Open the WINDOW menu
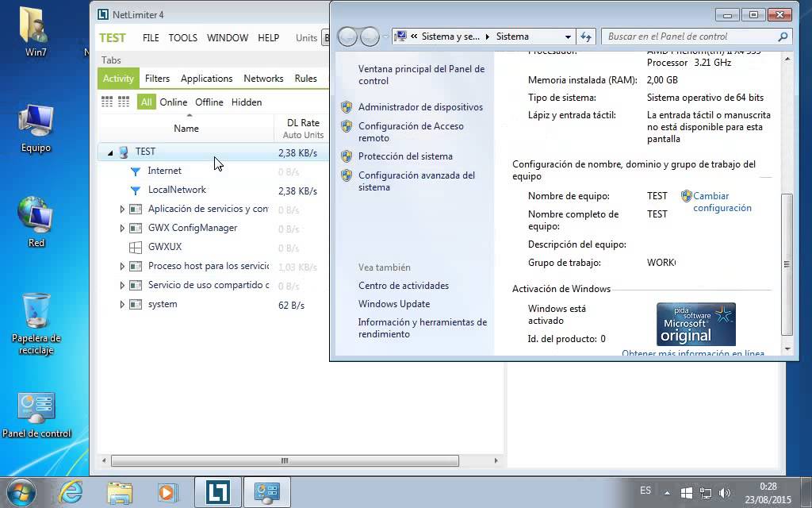The width and height of the screenshot is (812, 508). click(228, 38)
